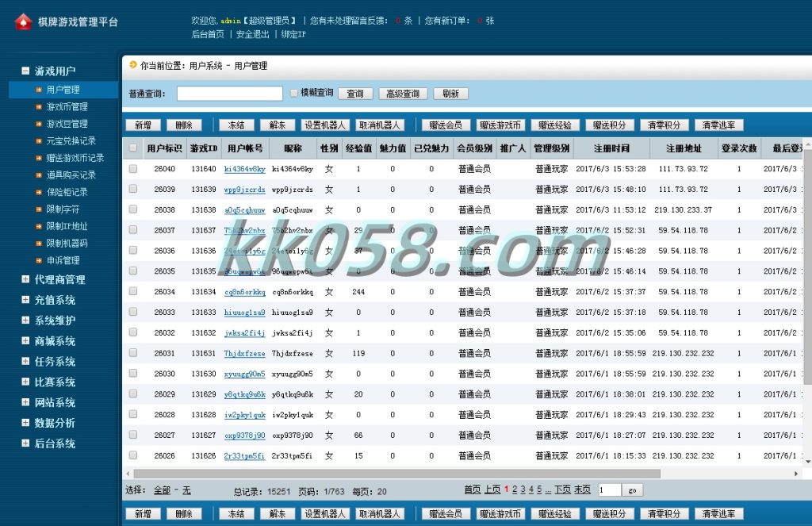Click the 全部 select all link

coord(162,490)
